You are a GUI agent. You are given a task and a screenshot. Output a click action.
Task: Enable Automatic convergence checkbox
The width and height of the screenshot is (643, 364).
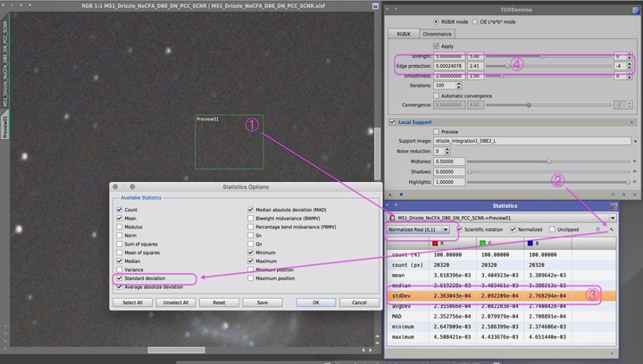pyautogui.click(x=437, y=95)
